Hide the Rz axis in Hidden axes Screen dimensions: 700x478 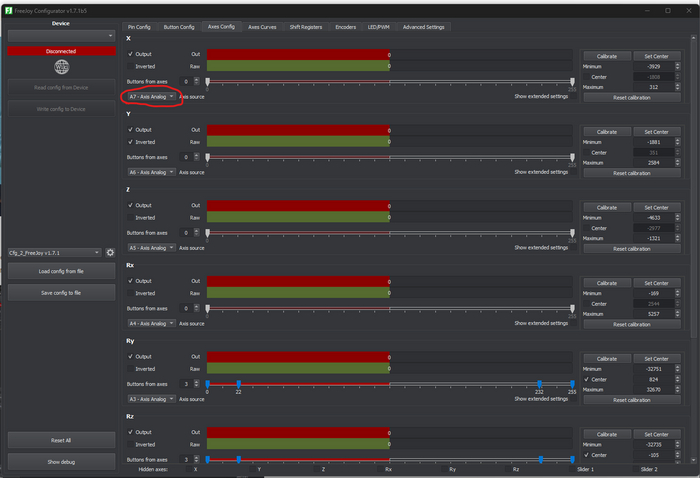pyautogui.click(x=508, y=470)
